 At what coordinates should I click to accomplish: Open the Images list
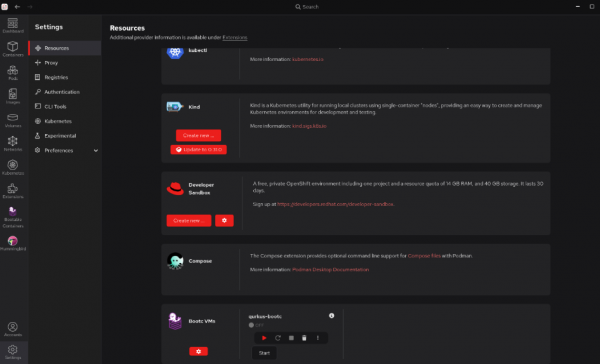click(x=13, y=96)
